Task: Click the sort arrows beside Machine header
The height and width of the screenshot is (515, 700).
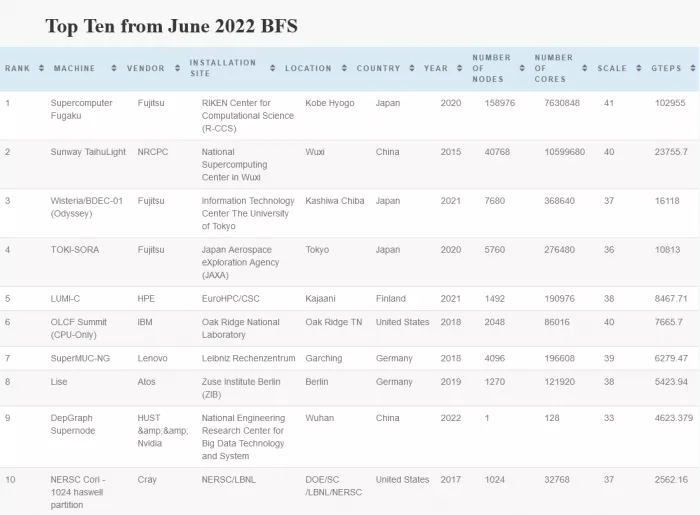Action: coord(114,68)
